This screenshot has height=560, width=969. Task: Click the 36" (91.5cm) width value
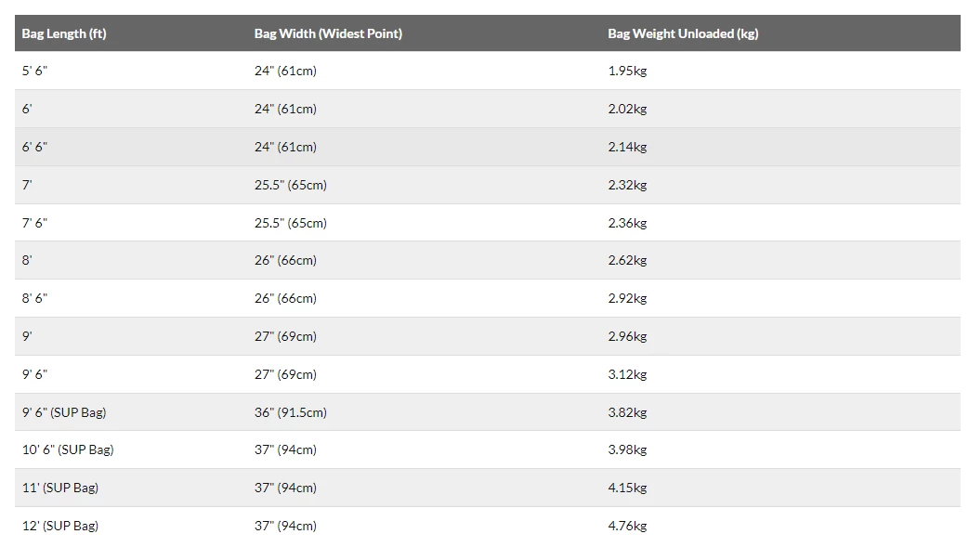(291, 412)
